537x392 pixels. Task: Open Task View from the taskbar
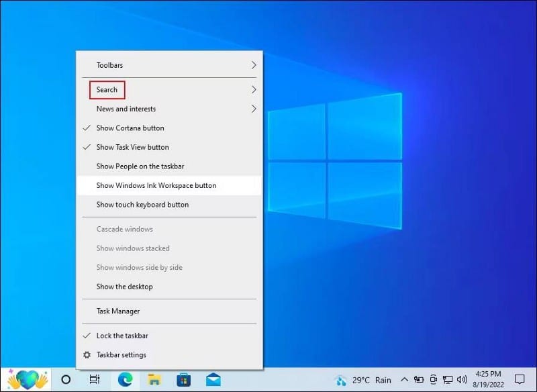[x=95, y=379]
